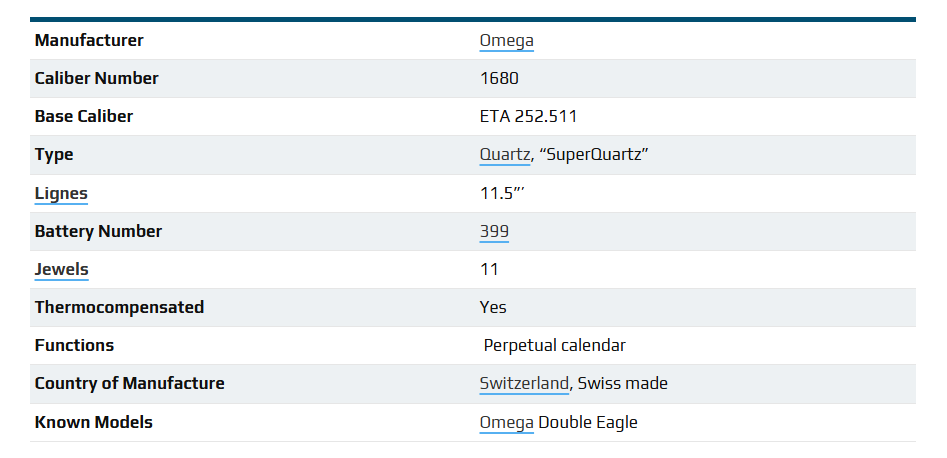This screenshot has height=458, width=947.
Task: Select the ETA 252.511 base caliber text
Action: (x=528, y=117)
